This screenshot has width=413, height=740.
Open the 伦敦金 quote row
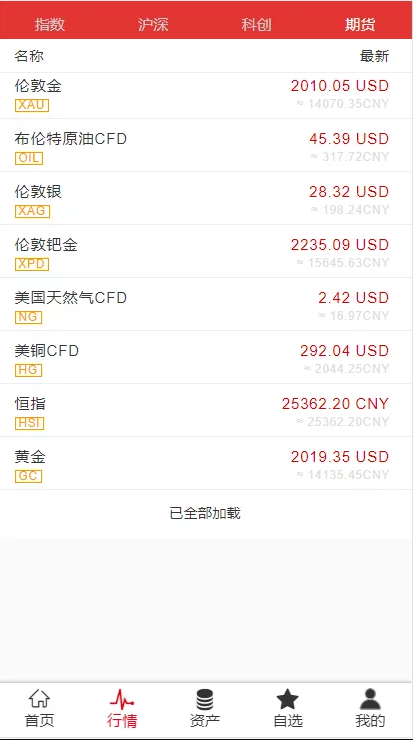pyautogui.click(x=206, y=95)
